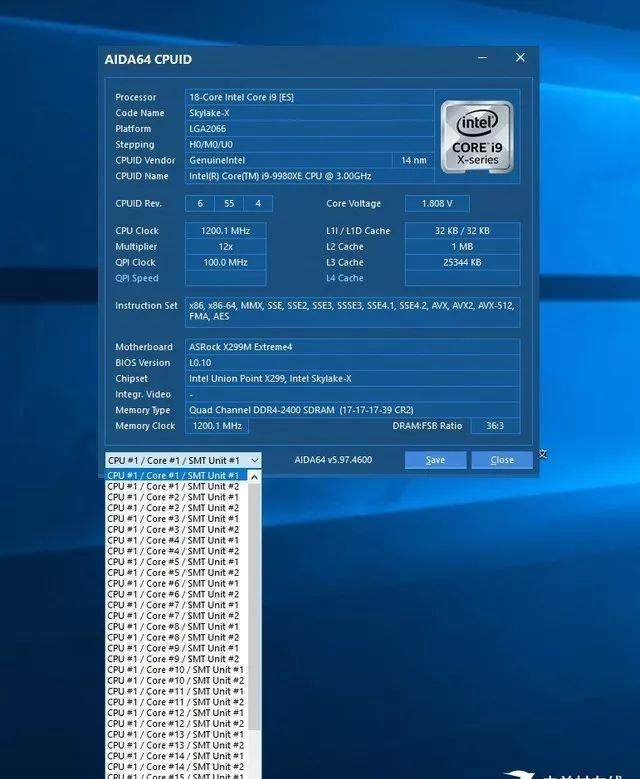Select CPU #1 / Core #5 / SMT Unit #2
640x779 pixels.
173,573
